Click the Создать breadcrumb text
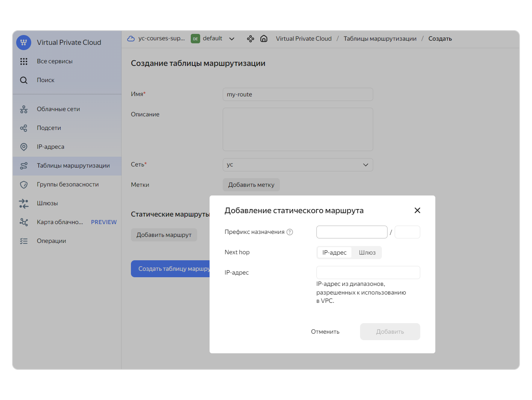Viewport: 532px width, 400px height. (440, 39)
